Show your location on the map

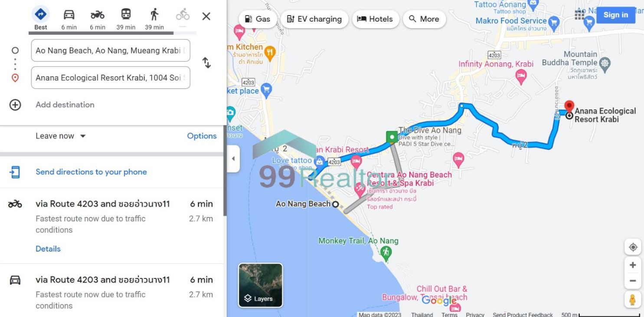pyautogui.click(x=633, y=247)
